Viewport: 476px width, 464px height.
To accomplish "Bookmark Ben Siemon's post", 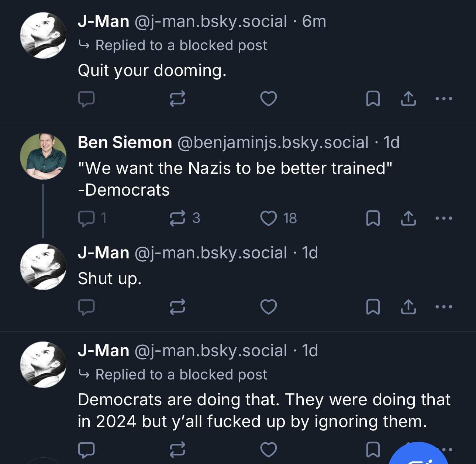I will (x=373, y=218).
